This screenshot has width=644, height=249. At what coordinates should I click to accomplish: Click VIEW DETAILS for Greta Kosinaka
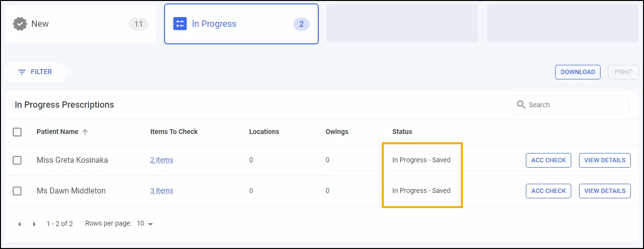click(x=604, y=160)
